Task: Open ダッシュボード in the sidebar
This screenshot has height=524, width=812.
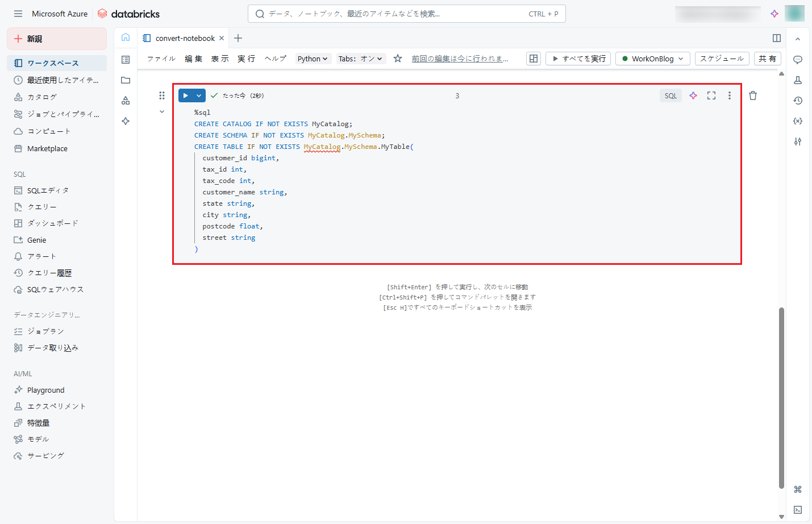Action: pos(57,223)
